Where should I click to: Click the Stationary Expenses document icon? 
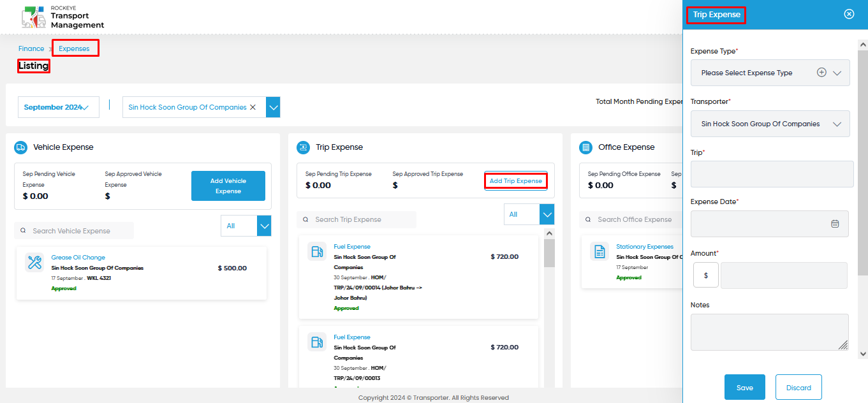point(600,251)
